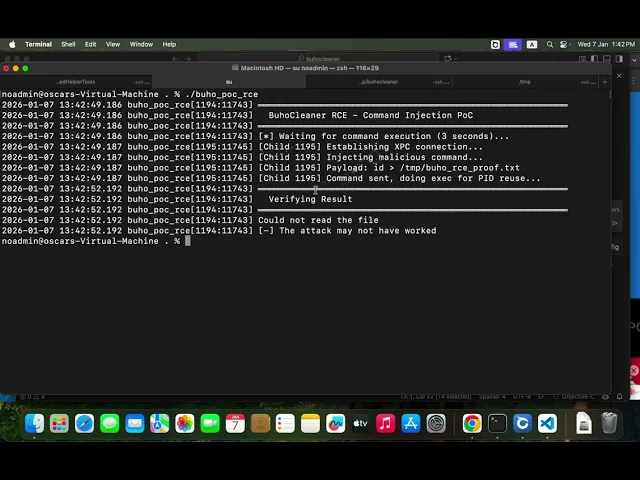The image size is (640, 480).
Task: Open Launchpad from the Dock
Action: click(59, 423)
